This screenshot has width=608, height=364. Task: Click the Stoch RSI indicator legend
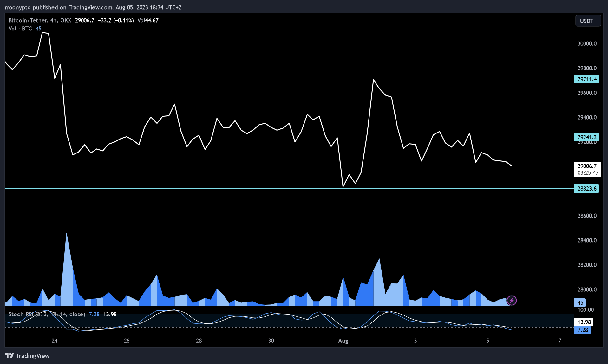[x=47, y=314]
